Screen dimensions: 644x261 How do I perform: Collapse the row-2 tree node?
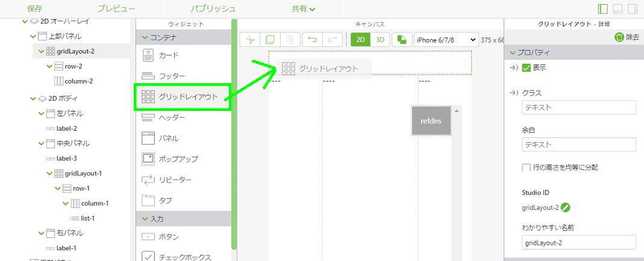(x=49, y=66)
